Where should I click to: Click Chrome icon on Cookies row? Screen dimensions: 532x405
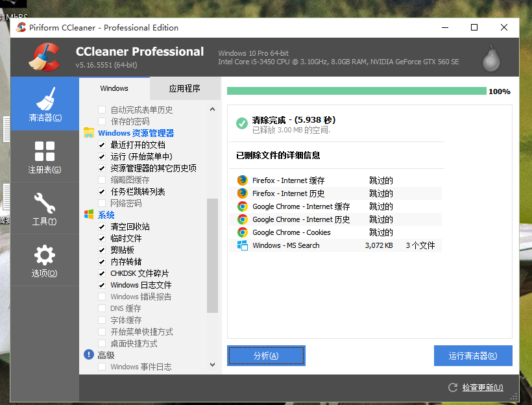242,232
